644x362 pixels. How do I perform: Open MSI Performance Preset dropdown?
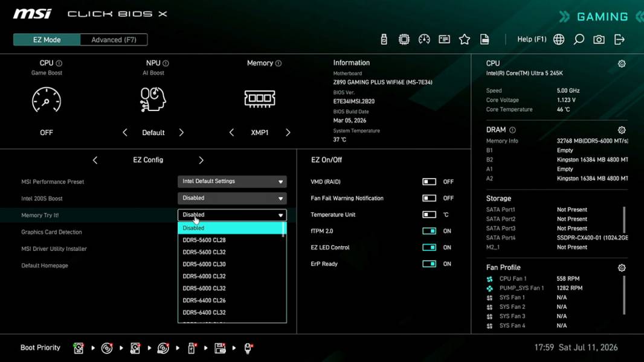coord(232,181)
